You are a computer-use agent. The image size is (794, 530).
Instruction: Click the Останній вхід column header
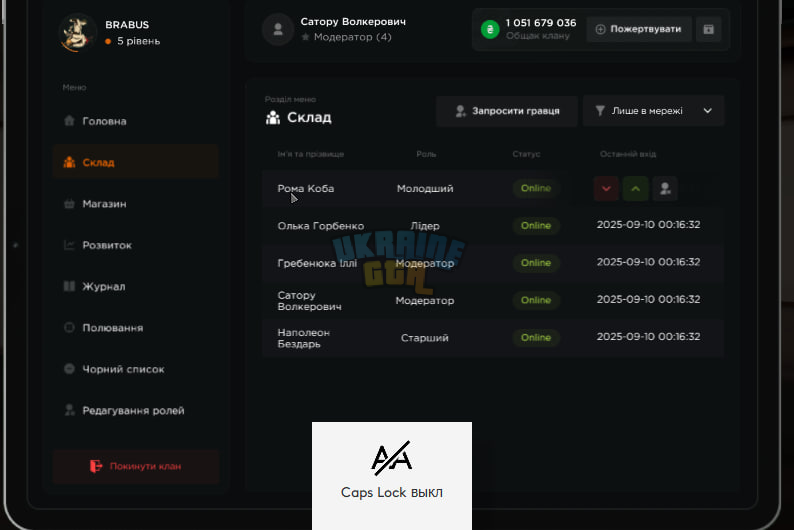[628, 154]
